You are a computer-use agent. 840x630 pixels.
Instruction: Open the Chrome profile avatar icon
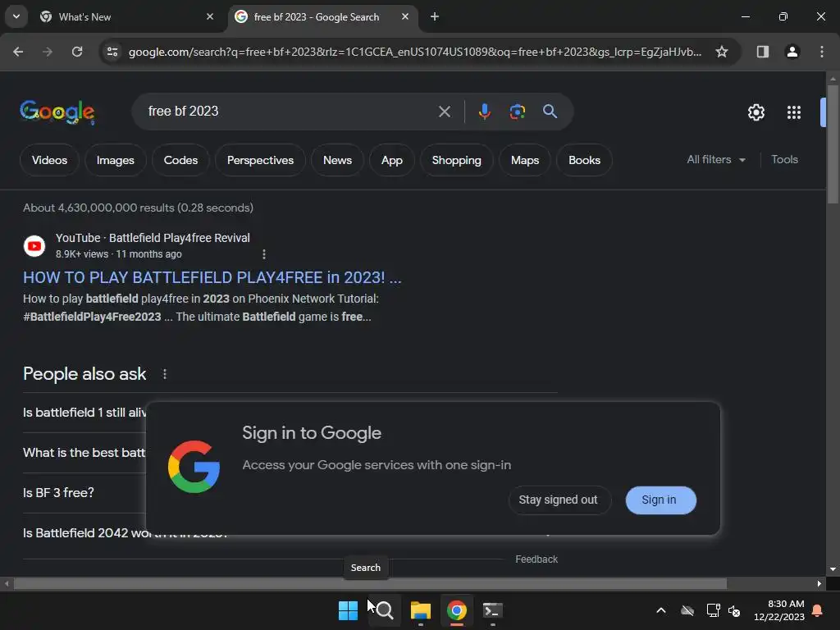[x=792, y=52]
